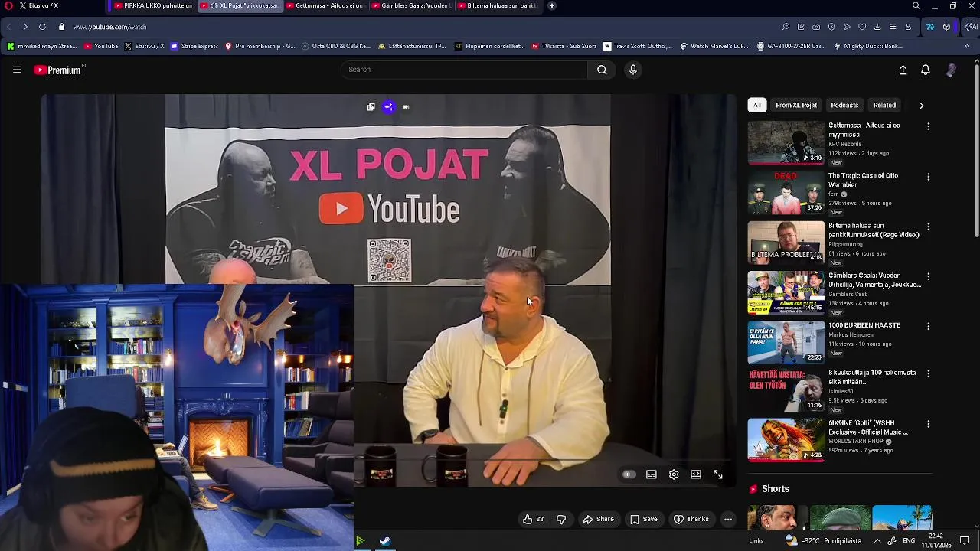Viewport: 980px width, 551px height.
Task: Toggle subtitles captions in the player
Action: coord(652,474)
